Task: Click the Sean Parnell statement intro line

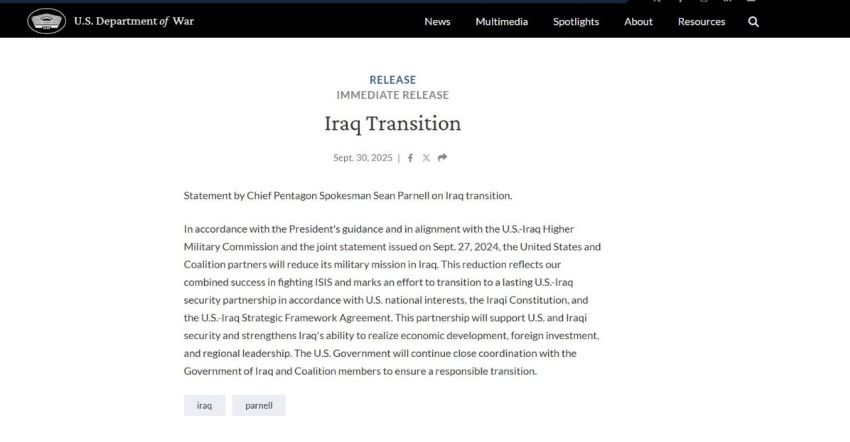Action: (x=348, y=194)
